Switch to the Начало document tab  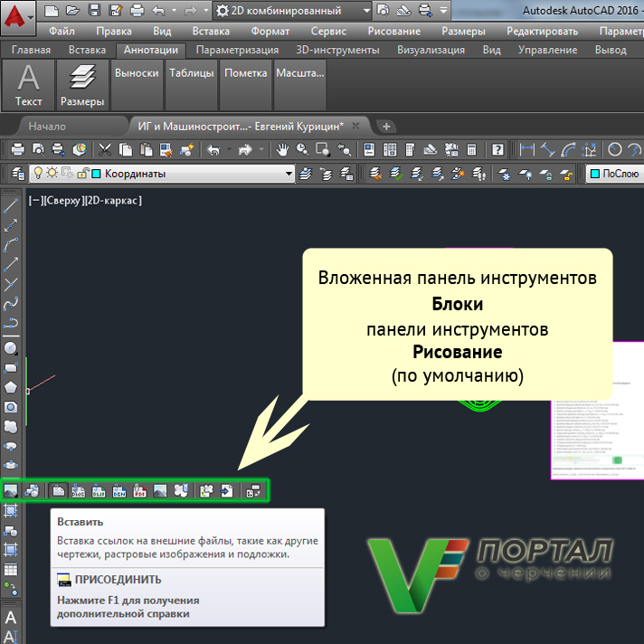(47, 127)
